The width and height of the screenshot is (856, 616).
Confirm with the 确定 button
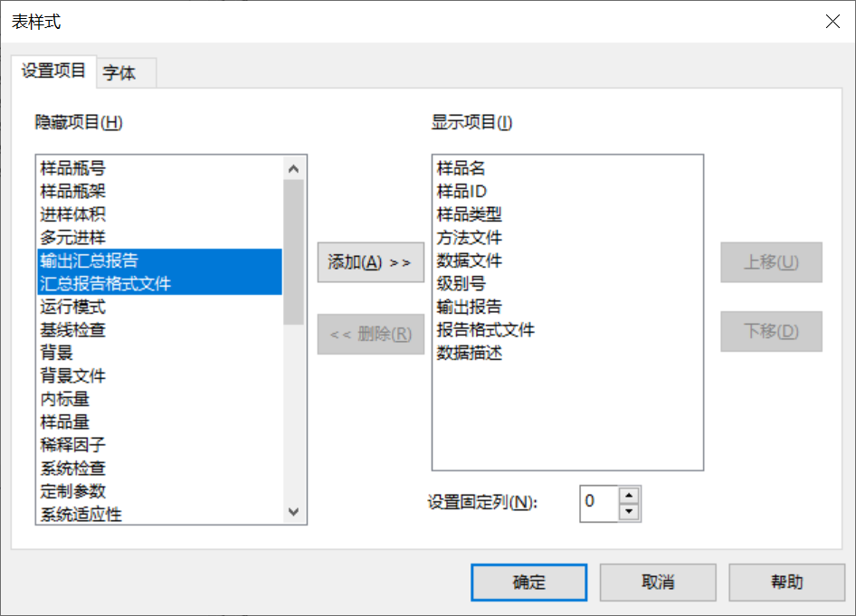tap(529, 583)
